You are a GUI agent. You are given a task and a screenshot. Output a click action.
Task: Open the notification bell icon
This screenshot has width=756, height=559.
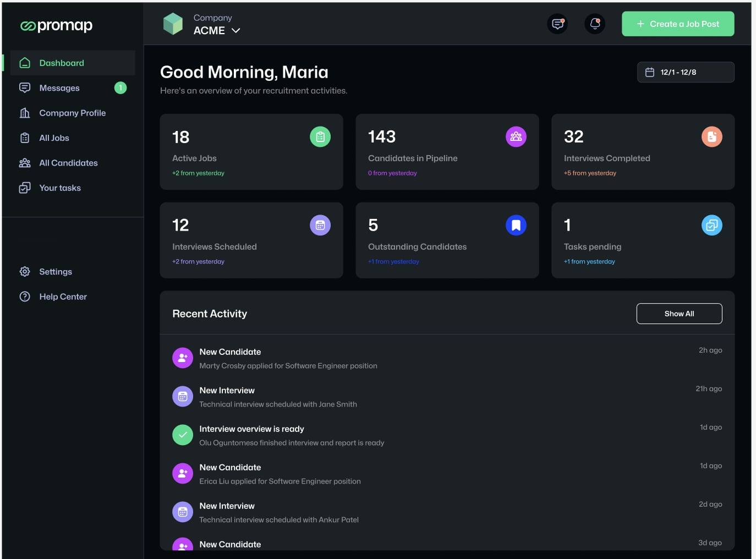(x=594, y=24)
